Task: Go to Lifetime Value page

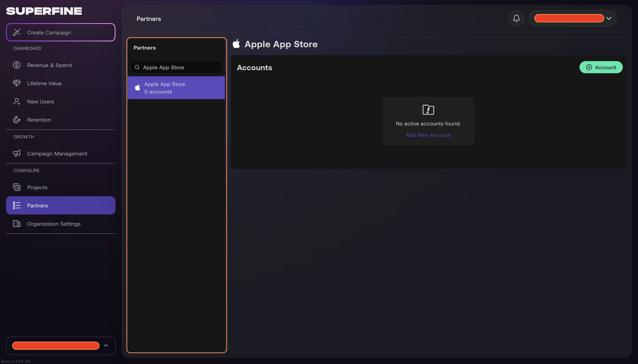Action: (x=61, y=83)
